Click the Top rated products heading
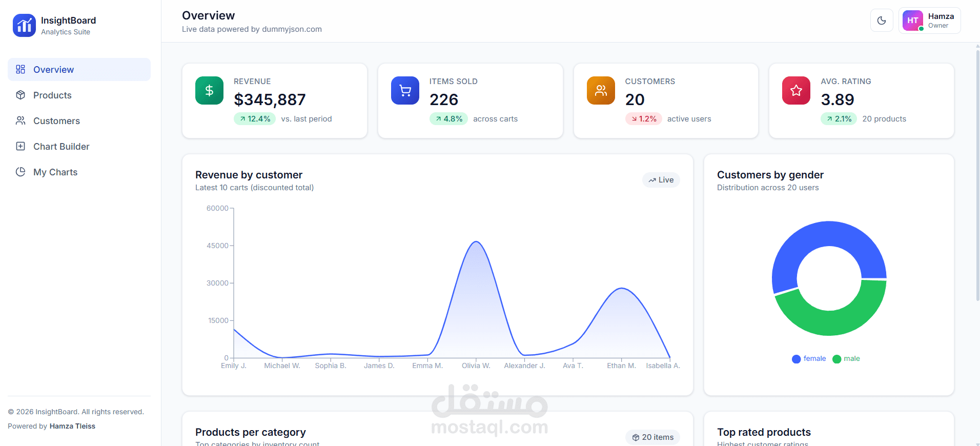 764,432
